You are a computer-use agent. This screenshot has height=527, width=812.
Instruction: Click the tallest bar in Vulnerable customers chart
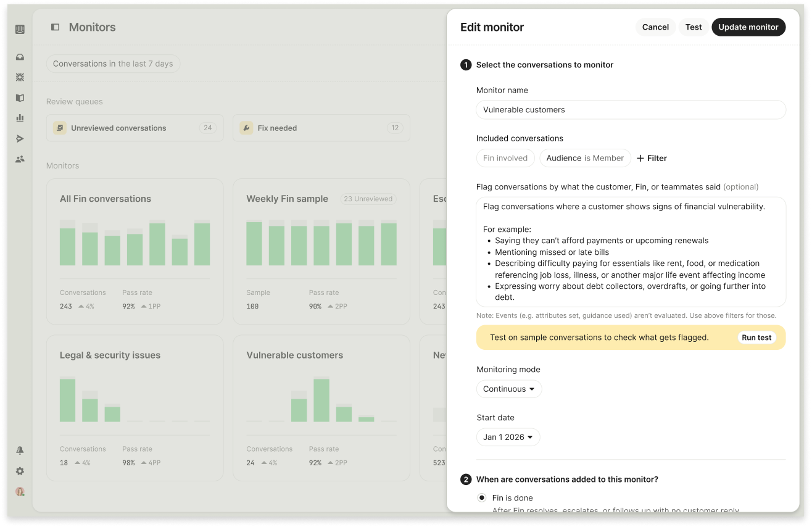pos(321,400)
